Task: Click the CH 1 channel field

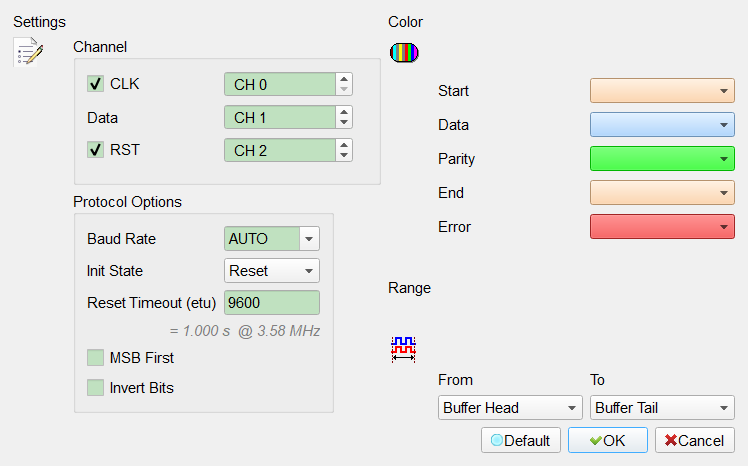Action: click(x=280, y=117)
